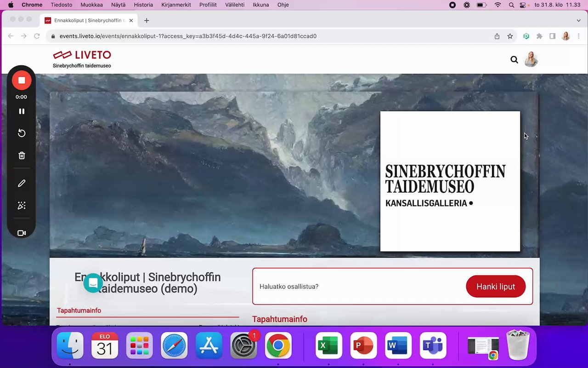This screenshot has width=588, height=368.
Task: Bookmark this page with the star icon
Action: (x=510, y=36)
